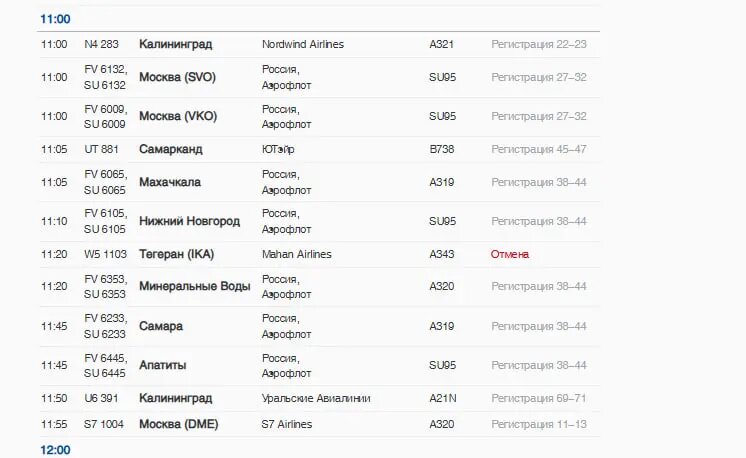Click the Апатиты destination name
Screen dimensions: 746x458
[162, 365]
